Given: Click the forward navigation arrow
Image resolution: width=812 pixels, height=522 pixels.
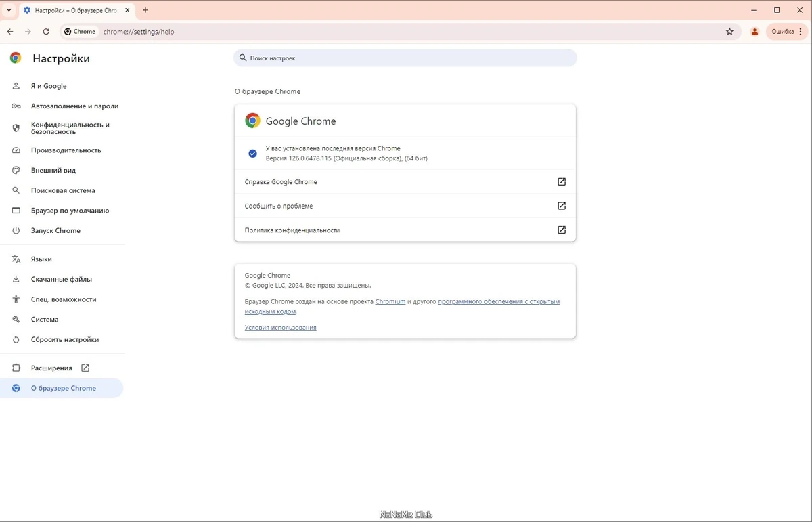Looking at the screenshot, I should (x=28, y=32).
